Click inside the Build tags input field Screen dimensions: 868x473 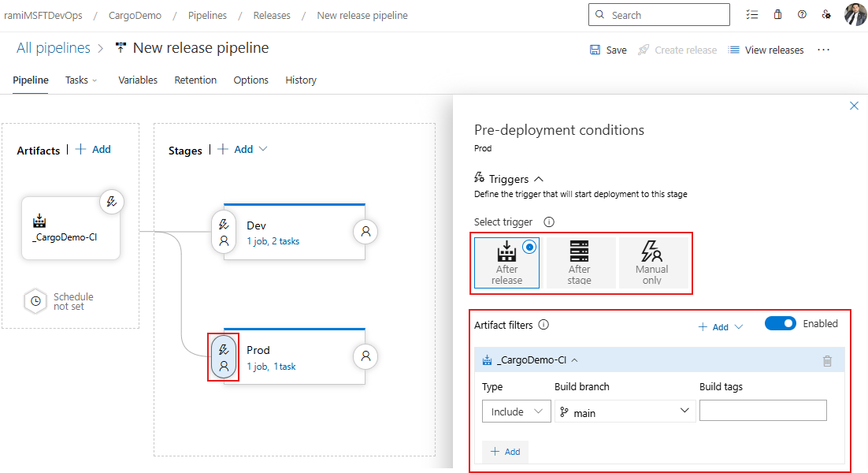(x=762, y=410)
